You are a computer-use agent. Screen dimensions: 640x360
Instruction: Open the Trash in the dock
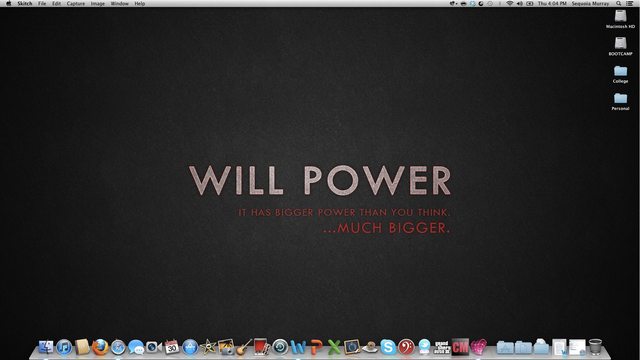click(595, 347)
